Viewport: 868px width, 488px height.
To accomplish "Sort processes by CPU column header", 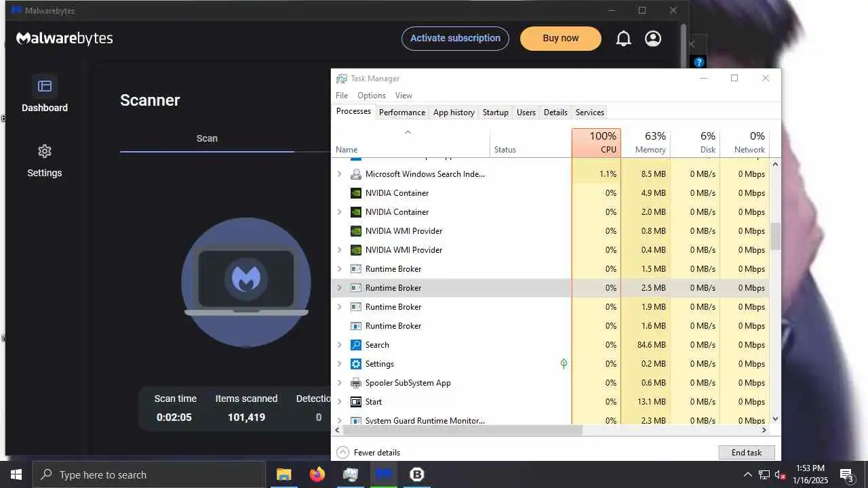I will tap(596, 142).
